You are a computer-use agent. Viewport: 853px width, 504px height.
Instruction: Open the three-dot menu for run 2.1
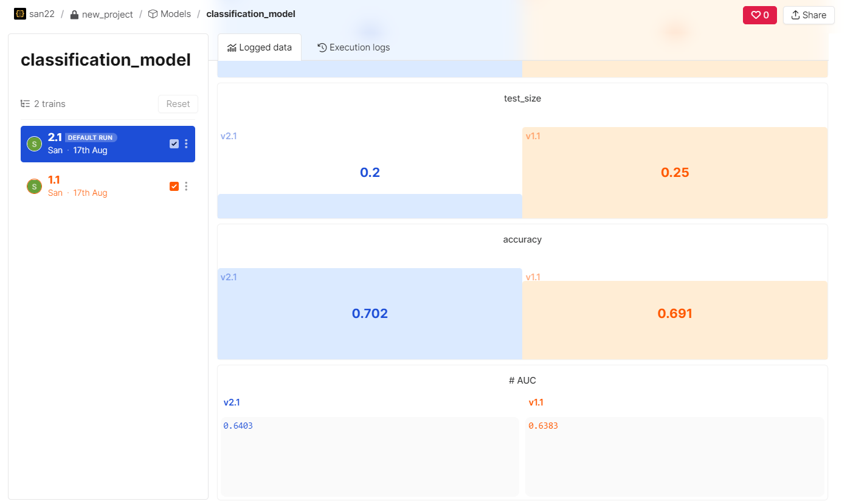pyautogui.click(x=186, y=144)
